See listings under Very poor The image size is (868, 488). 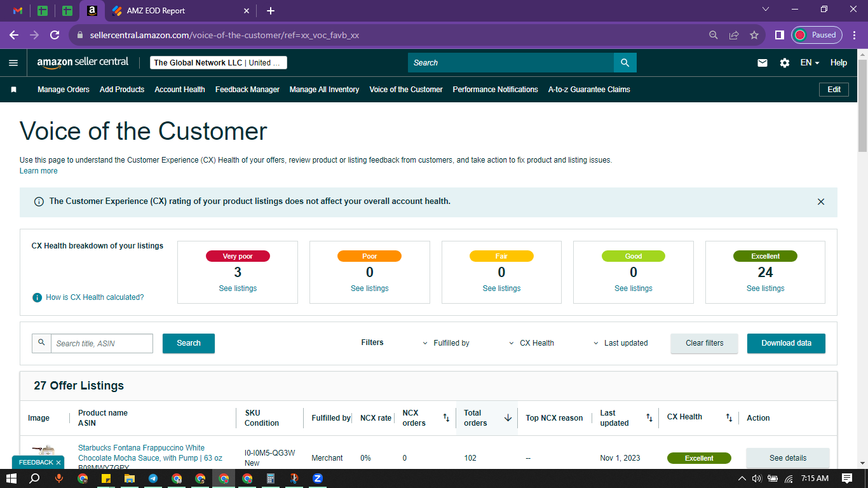click(x=238, y=288)
